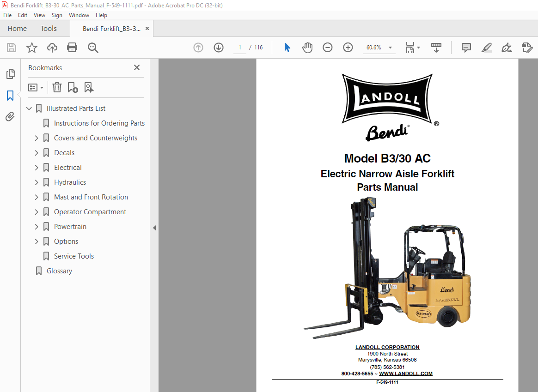The height and width of the screenshot is (392, 538).
Task: Open the Help menu
Action: click(101, 15)
